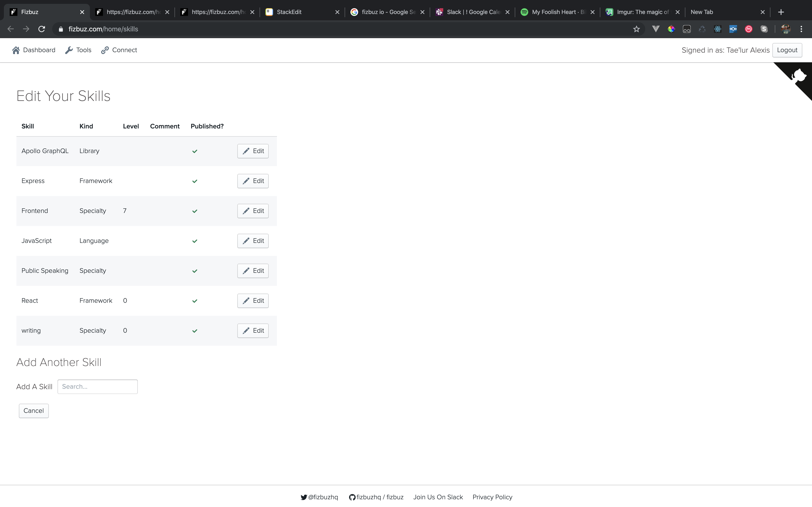This screenshot has height=507, width=812.
Task: Open the Fizbuz tab in browser
Action: 43,12
